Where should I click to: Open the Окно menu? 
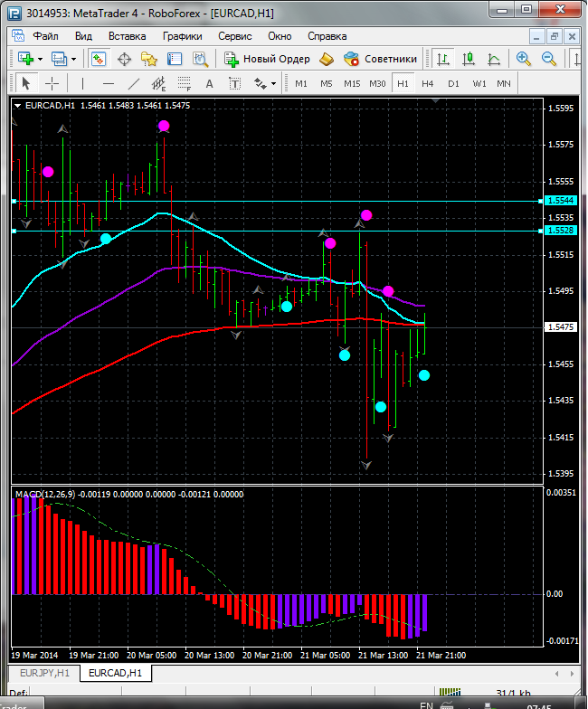click(x=280, y=36)
